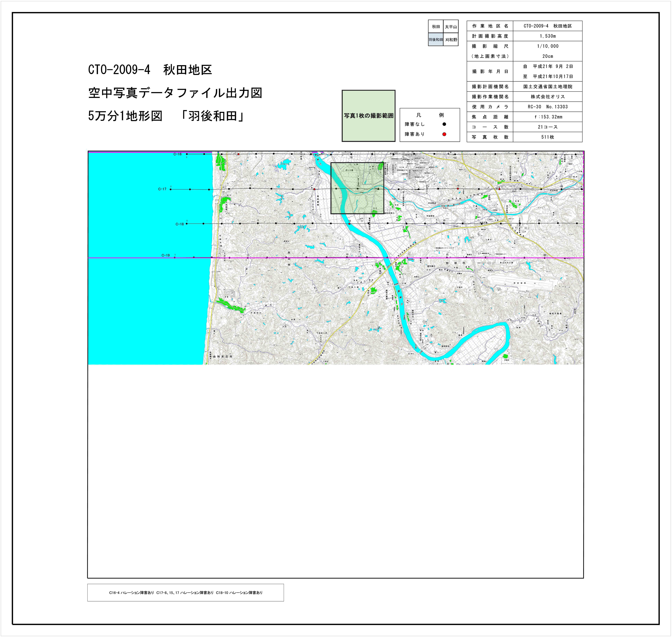
Task: Select the f:153.32mm focal length value
Action: pyautogui.click(x=548, y=117)
